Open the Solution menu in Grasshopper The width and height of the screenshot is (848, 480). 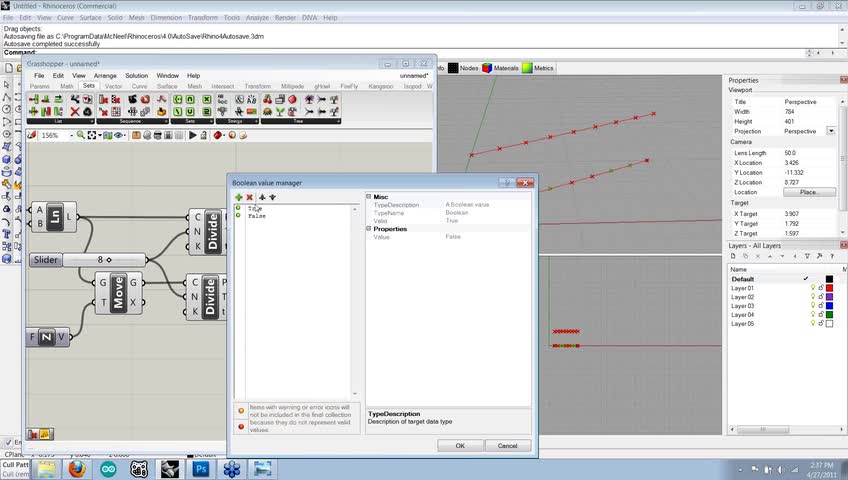coord(136,76)
